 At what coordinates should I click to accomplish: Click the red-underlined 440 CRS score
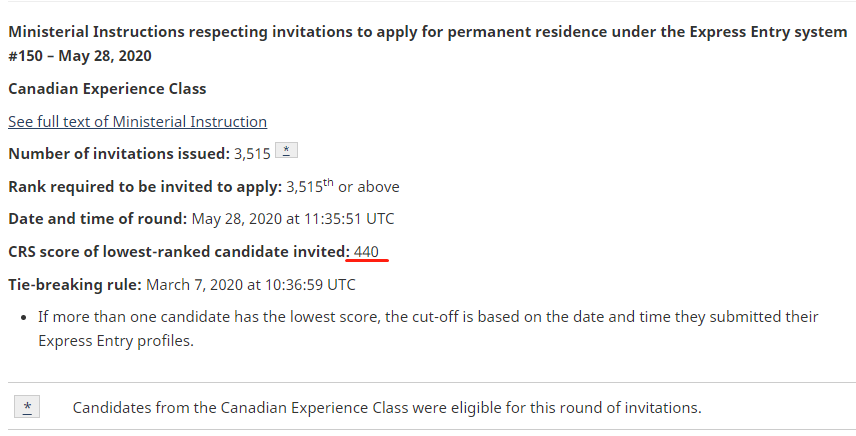coord(367,252)
